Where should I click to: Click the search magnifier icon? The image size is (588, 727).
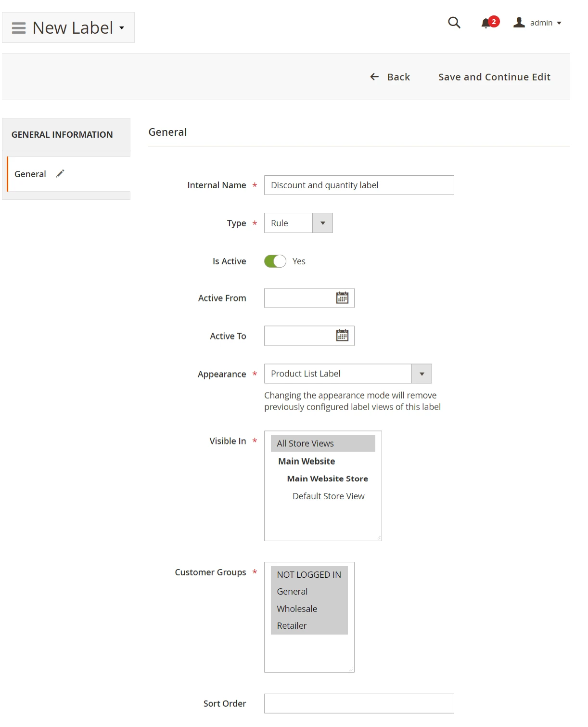(454, 23)
